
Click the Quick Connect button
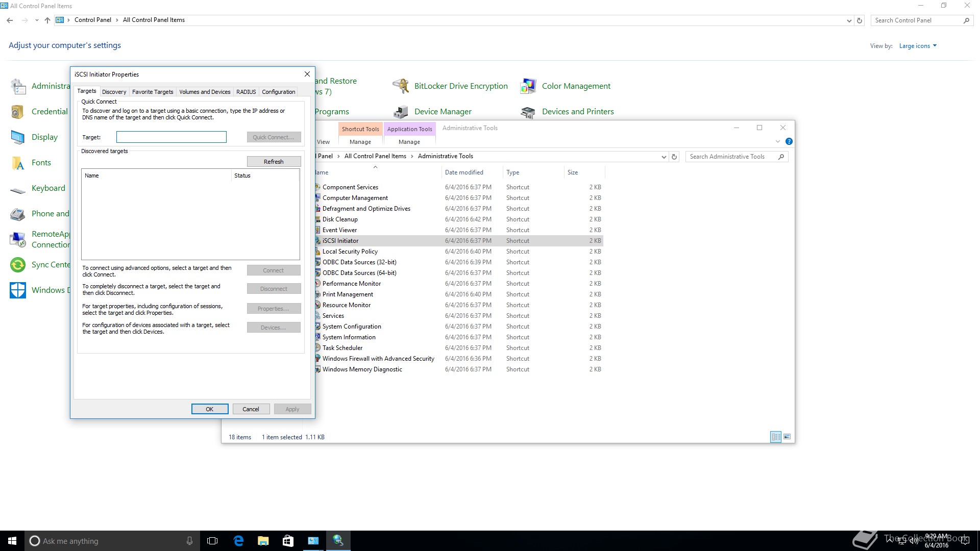pos(274,137)
